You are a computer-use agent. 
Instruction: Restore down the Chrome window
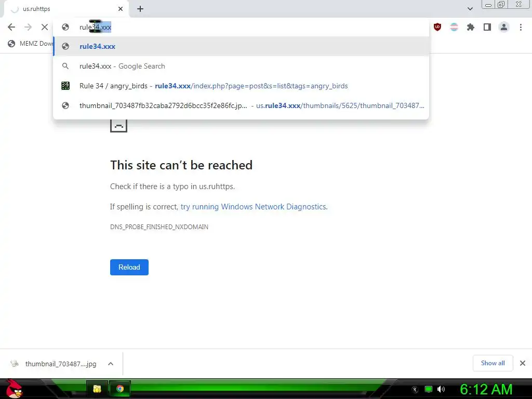point(501,4)
